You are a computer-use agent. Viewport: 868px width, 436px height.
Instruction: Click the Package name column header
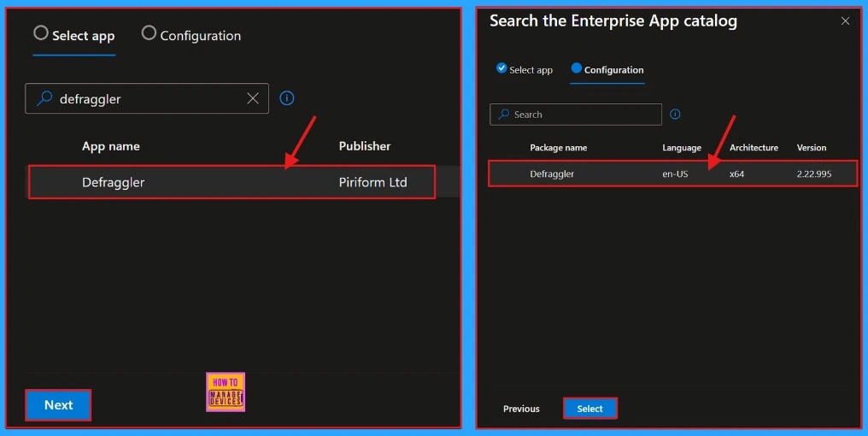point(559,148)
